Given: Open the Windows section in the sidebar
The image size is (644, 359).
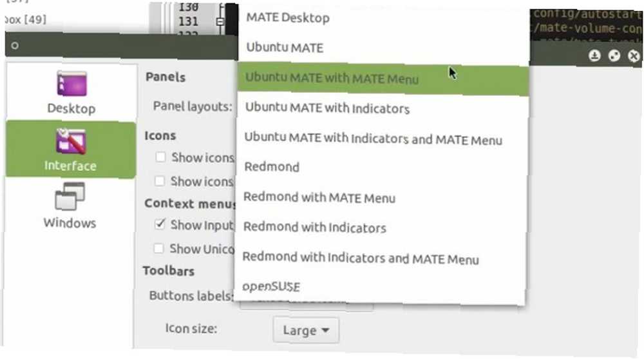Looking at the screenshot, I should (70, 205).
